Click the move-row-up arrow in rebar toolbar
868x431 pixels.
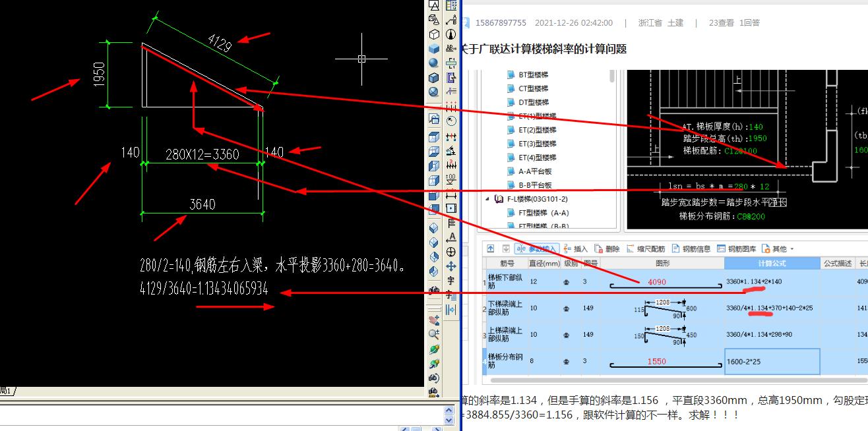490,248
